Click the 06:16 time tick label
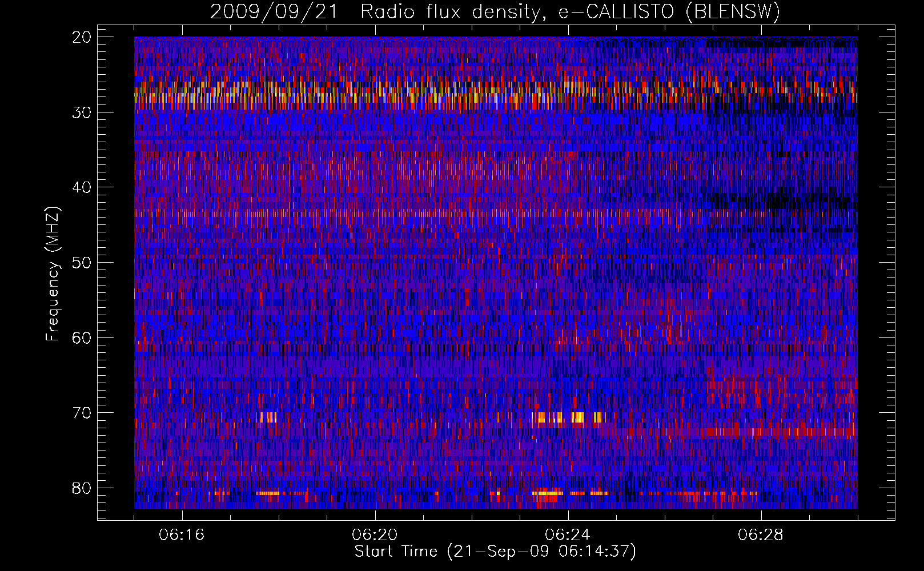The width and height of the screenshot is (924, 571). pyautogui.click(x=182, y=535)
